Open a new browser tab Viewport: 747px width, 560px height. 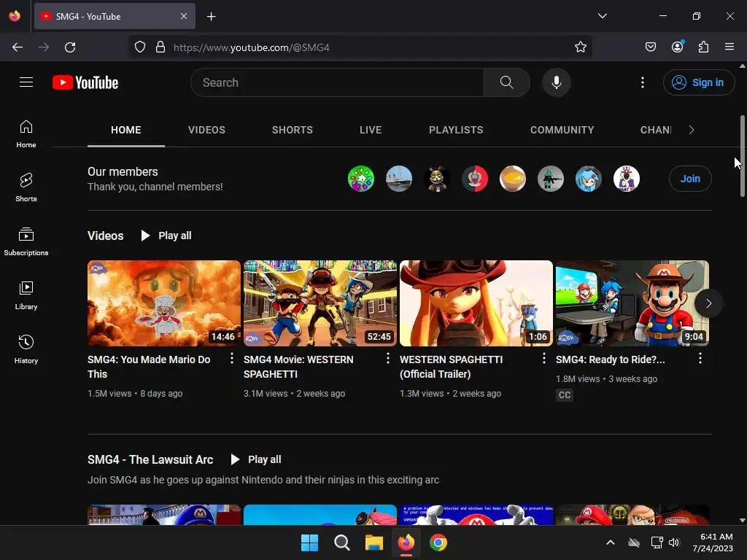tap(211, 17)
